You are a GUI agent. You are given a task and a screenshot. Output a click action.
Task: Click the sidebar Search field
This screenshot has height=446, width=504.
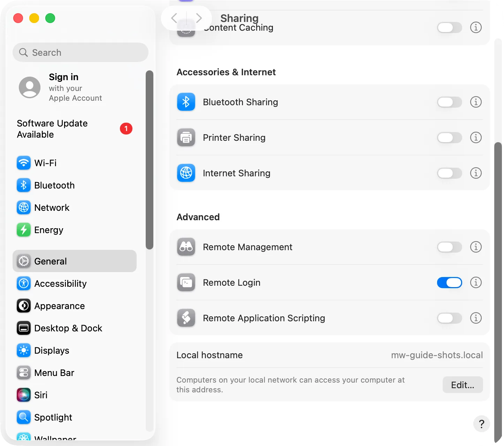pyautogui.click(x=81, y=53)
